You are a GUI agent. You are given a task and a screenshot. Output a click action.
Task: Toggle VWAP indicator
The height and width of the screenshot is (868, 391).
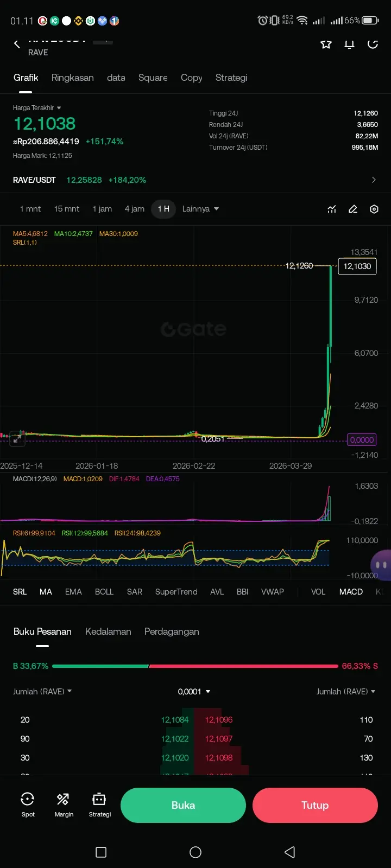tap(272, 592)
